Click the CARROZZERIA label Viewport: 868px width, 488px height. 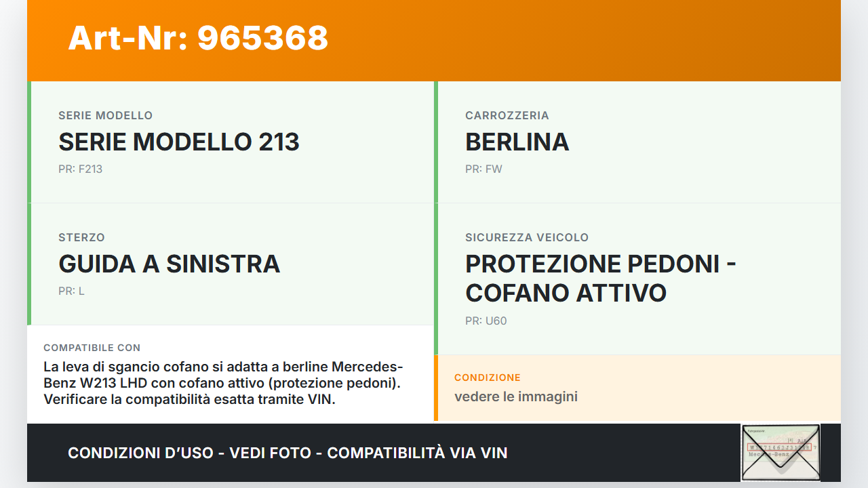pos(507,115)
